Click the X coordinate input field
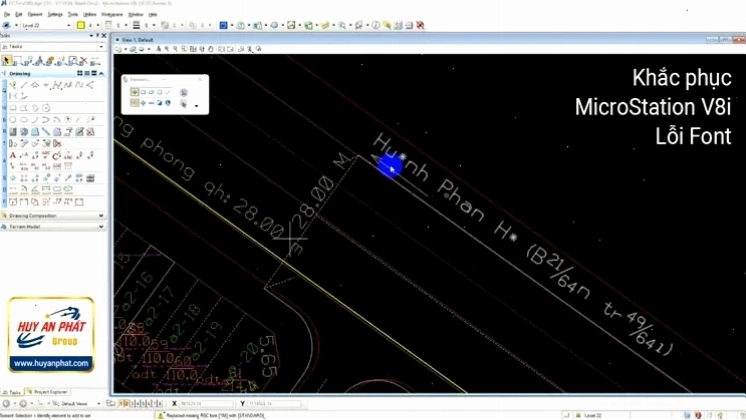The image size is (746, 420). tap(206, 403)
